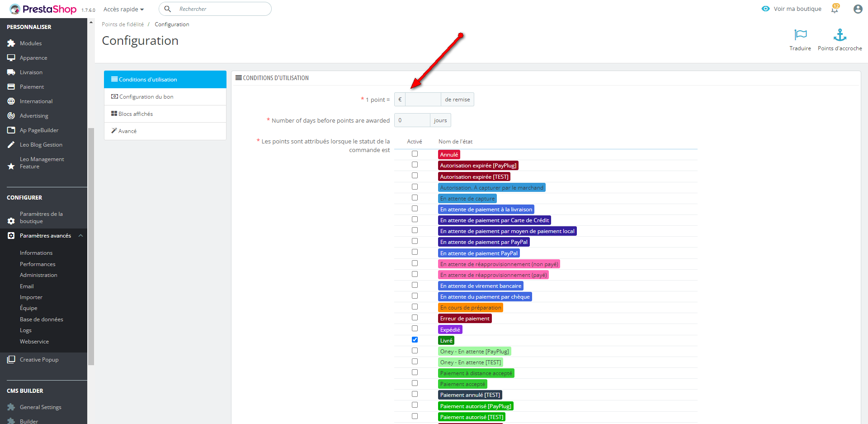The height and width of the screenshot is (424, 868).
Task: Click the Avancé magic wand icon
Action: pos(114,131)
